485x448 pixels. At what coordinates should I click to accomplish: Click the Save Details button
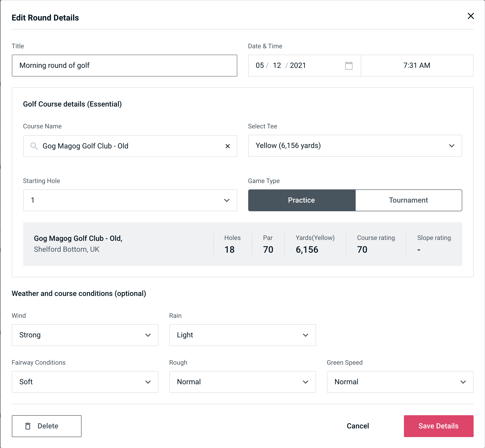[x=438, y=426]
